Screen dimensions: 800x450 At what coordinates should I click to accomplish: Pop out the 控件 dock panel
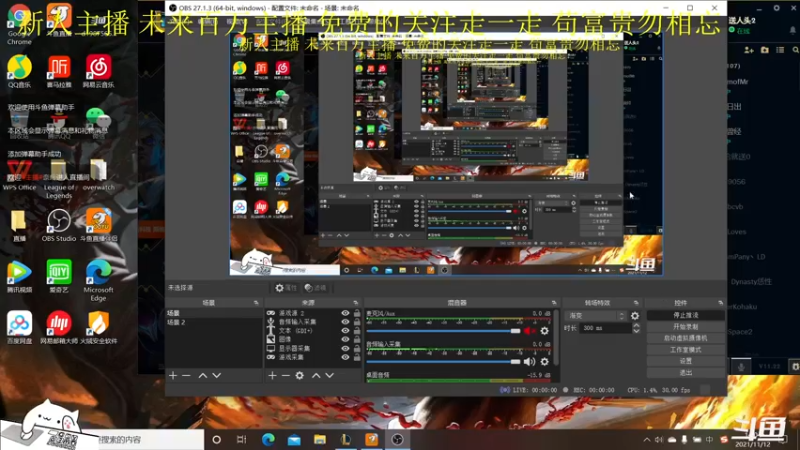click(x=720, y=303)
